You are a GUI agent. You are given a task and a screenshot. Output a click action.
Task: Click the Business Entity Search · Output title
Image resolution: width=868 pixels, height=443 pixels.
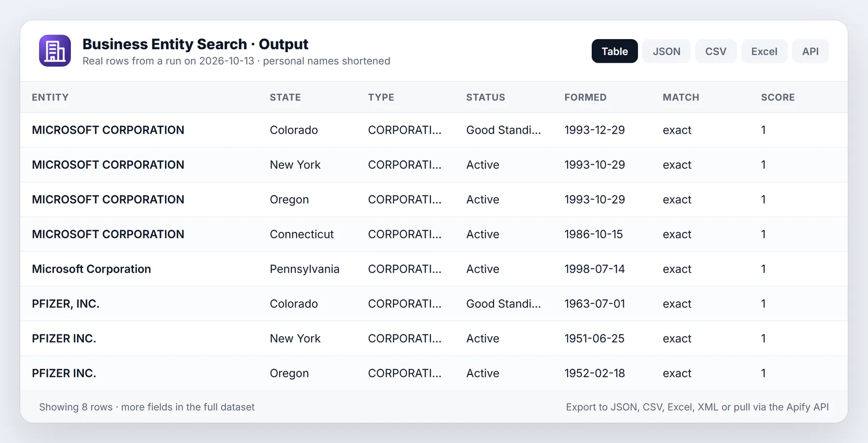pos(195,44)
